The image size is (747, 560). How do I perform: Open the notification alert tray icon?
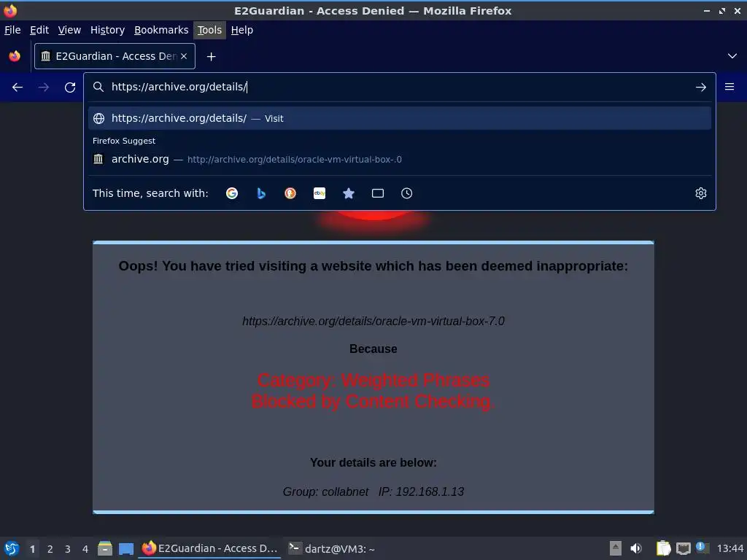point(702,548)
